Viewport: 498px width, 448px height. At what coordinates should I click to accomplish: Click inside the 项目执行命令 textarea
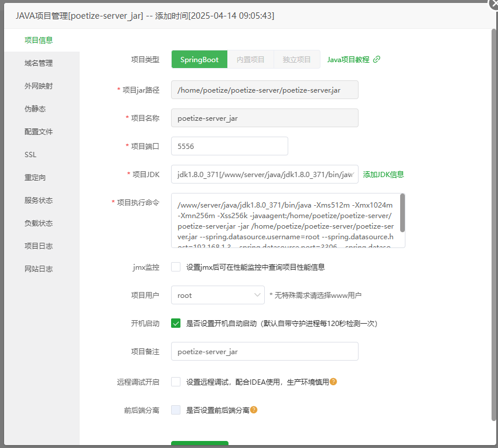click(x=284, y=220)
